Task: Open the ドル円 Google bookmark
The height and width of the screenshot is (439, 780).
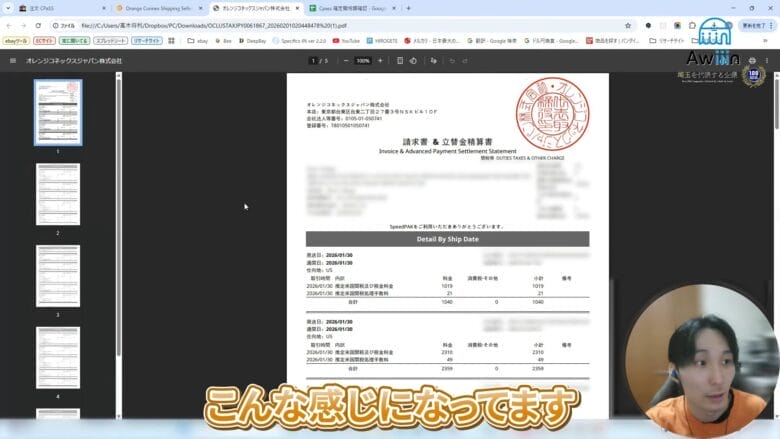Action: click(551, 41)
